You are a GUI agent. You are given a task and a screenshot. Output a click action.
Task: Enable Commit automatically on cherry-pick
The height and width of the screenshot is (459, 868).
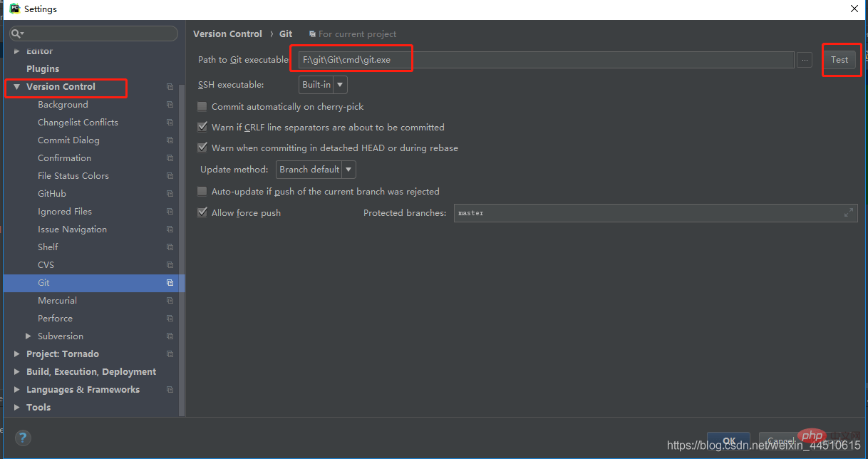click(202, 106)
